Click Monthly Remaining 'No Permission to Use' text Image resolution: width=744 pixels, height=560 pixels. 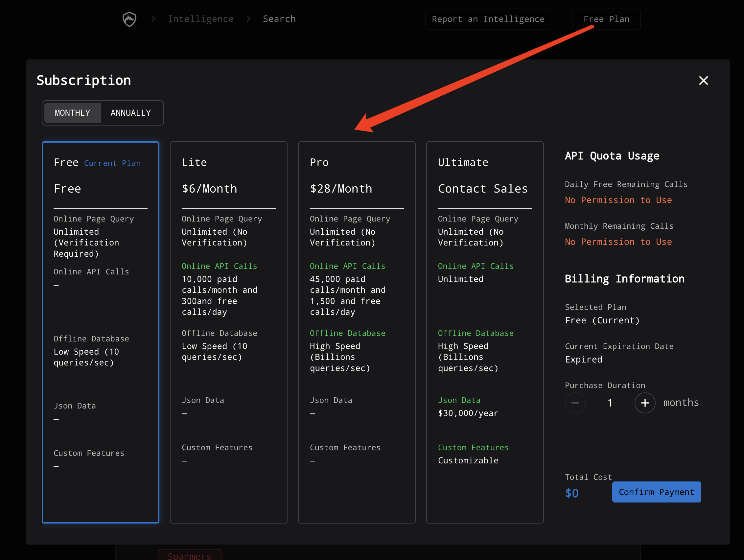coord(618,242)
